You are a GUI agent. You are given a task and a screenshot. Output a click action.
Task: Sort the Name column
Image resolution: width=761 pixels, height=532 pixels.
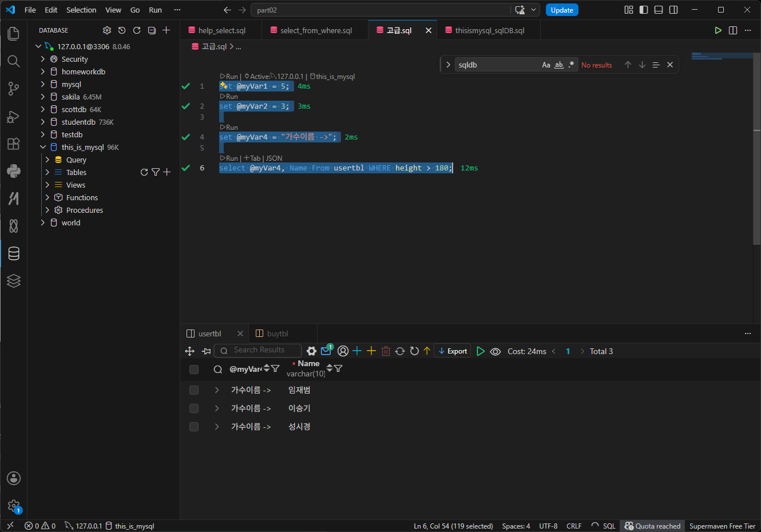[330, 367]
